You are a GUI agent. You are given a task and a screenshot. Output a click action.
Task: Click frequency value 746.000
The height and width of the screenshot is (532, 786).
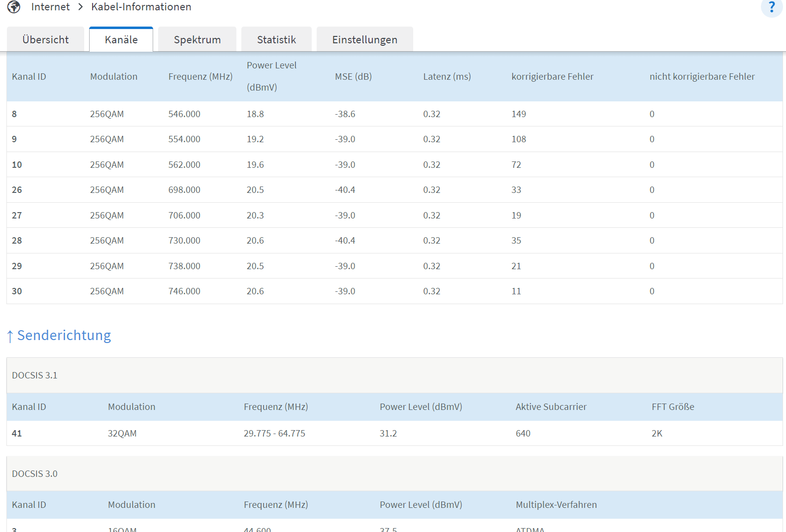click(x=184, y=291)
